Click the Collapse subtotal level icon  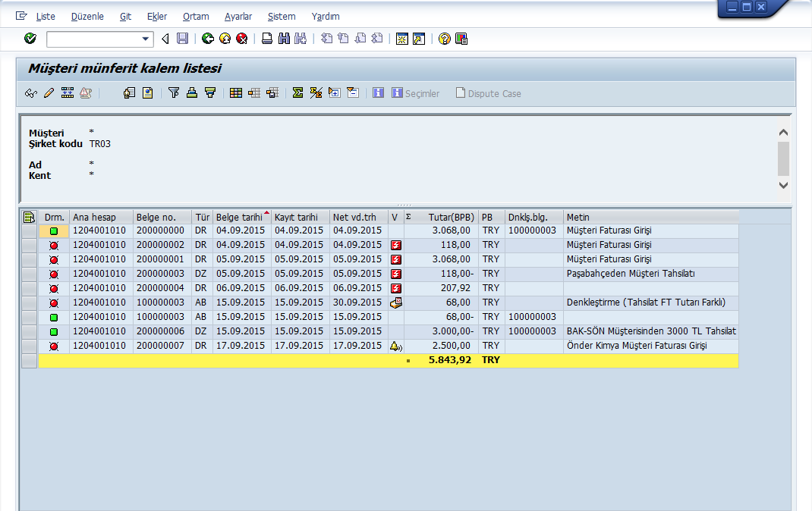tap(353, 93)
